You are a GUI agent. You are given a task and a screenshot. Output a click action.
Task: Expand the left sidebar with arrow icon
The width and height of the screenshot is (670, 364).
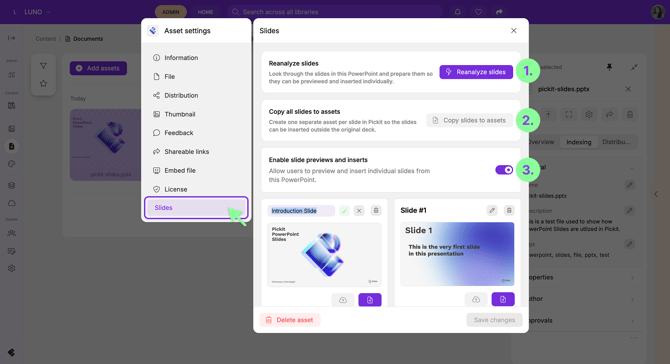click(12, 38)
